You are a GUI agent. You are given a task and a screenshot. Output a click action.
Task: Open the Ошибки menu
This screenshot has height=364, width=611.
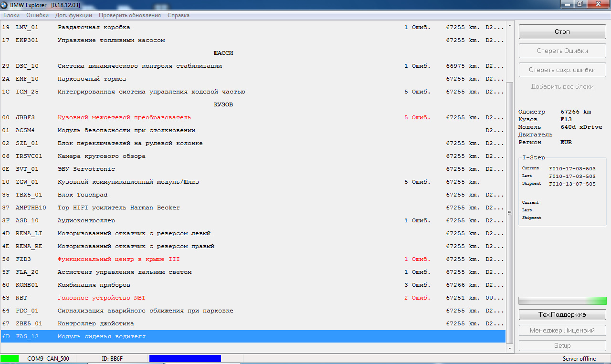point(38,15)
